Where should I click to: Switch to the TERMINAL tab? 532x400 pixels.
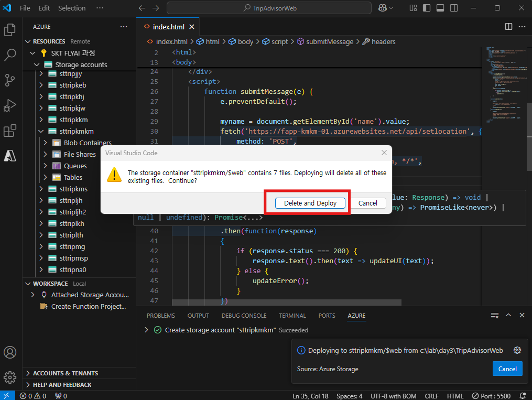click(292, 316)
